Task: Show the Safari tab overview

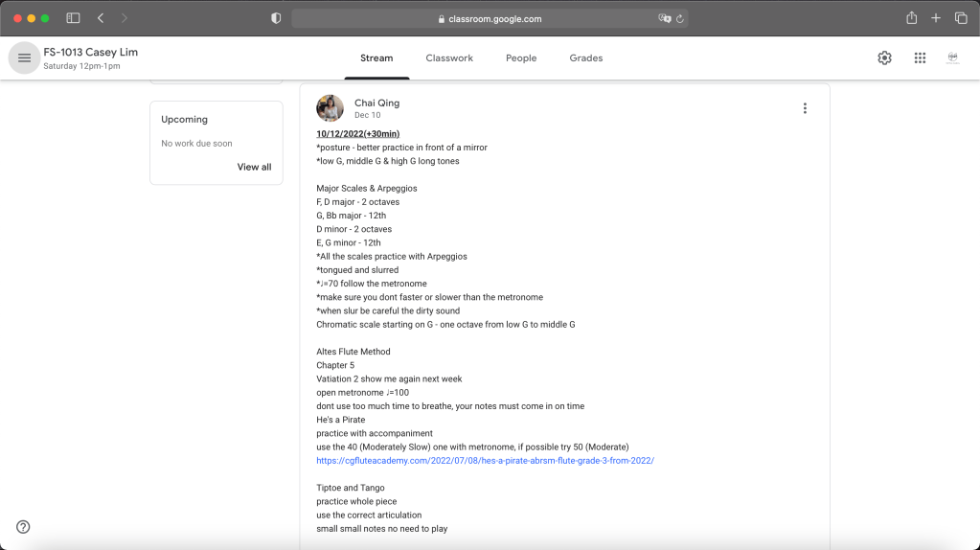Action: click(x=961, y=18)
